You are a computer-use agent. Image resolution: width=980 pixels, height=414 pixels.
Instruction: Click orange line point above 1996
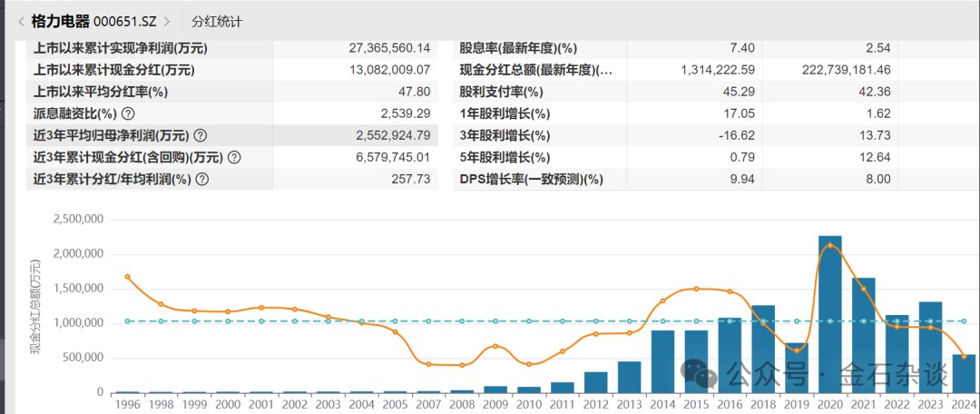128,276
